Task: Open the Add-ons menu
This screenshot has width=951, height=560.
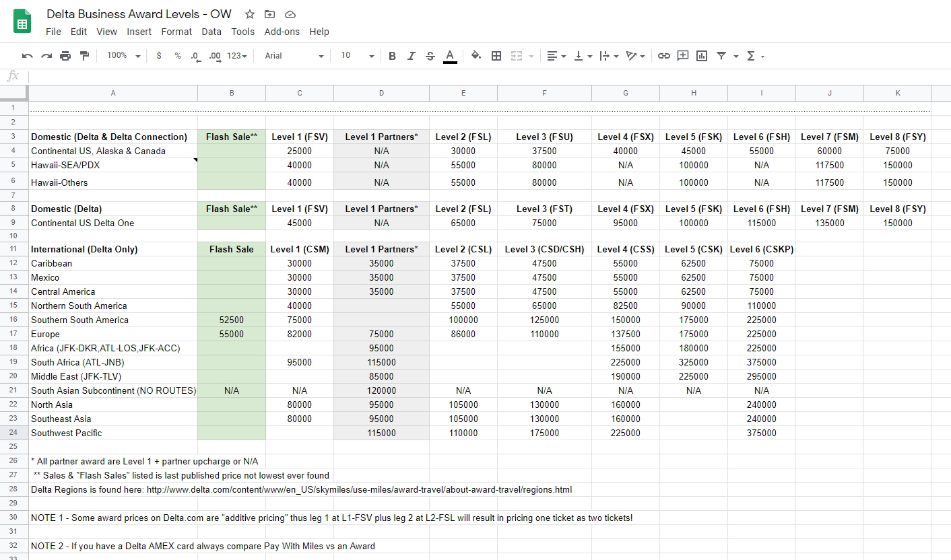Action: tap(280, 32)
